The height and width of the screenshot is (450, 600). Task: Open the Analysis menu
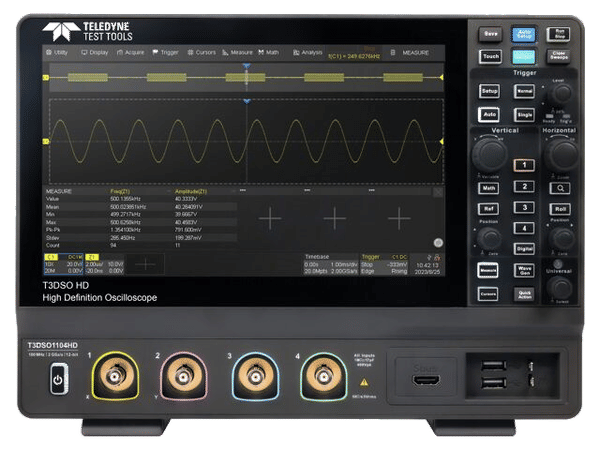(x=308, y=52)
